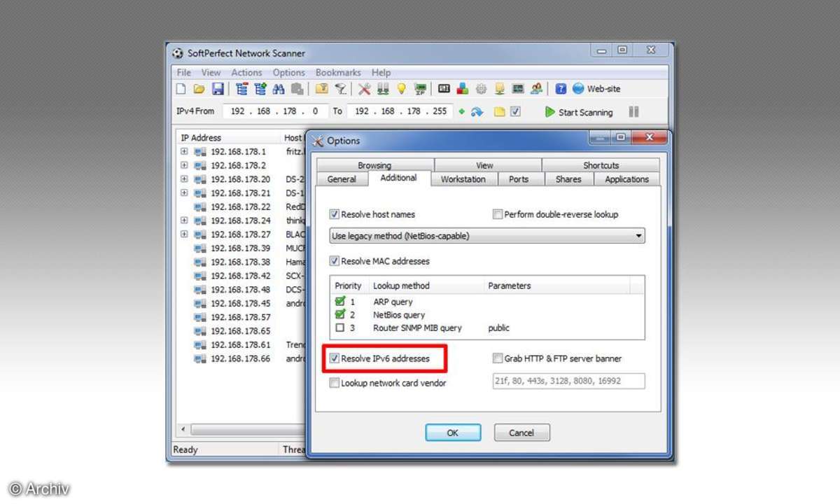Viewport: 840px width, 504px height.
Task: Enable Grab HTTP & FTP server banner
Action: tap(498, 358)
